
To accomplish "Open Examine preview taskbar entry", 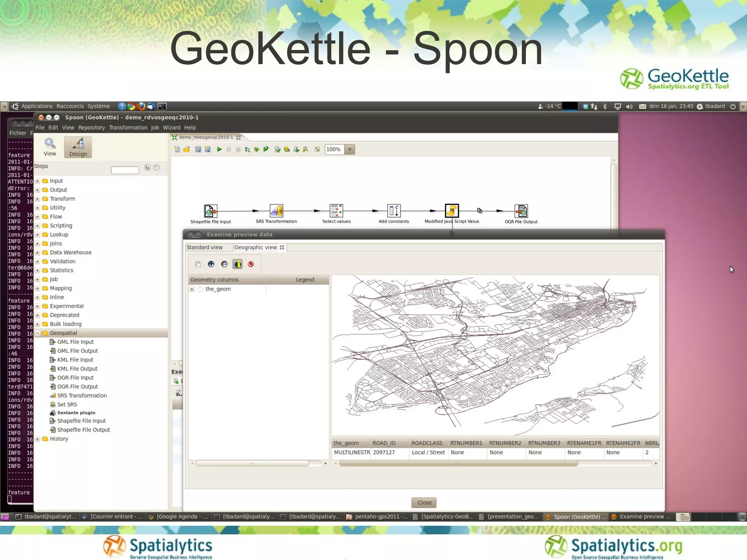I will click(x=642, y=517).
